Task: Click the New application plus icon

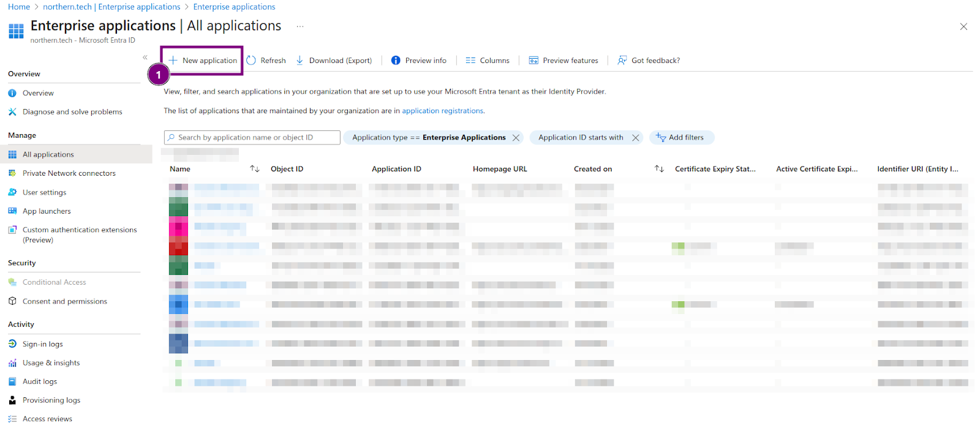Action: (x=173, y=61)
